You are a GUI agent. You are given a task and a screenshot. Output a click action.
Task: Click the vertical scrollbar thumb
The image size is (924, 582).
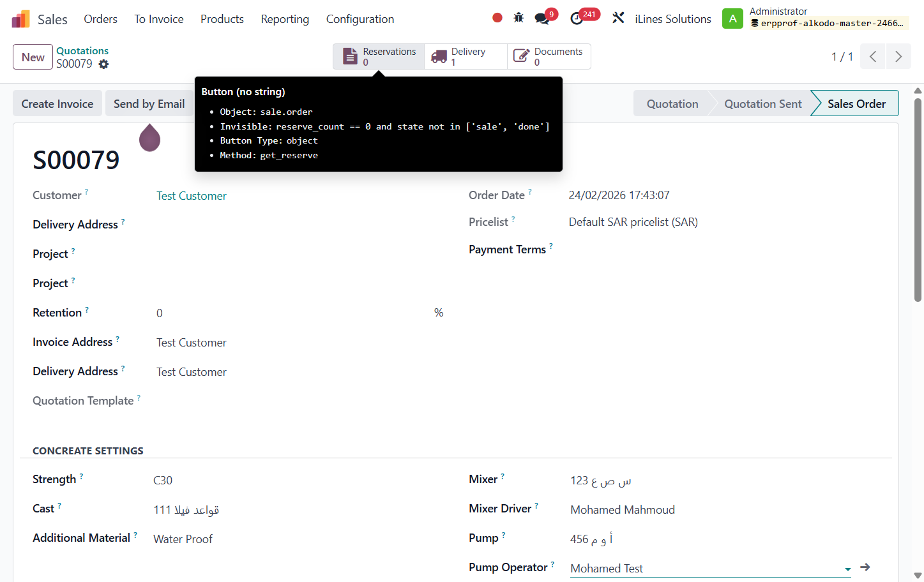[x=918, y=200]
